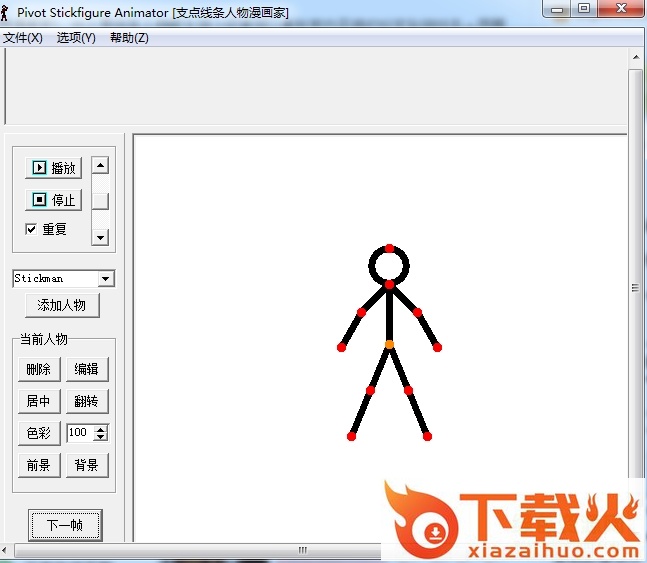Click the 添加人物 add figure button
This screenshot has width=647, height=563.
[62, 305]
